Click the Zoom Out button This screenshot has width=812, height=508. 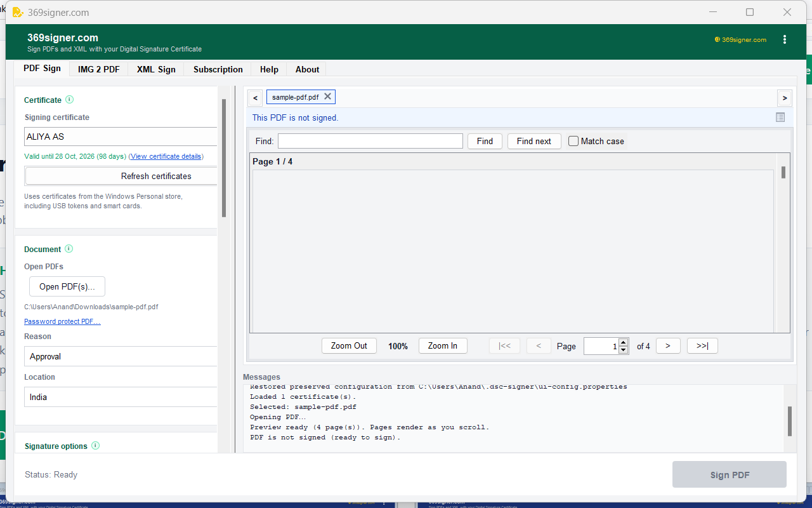[x=349, y=345]
